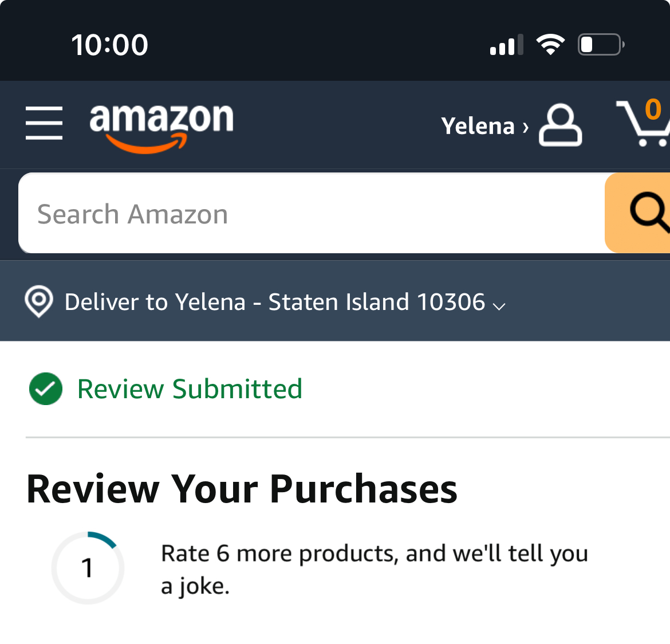Tap the battery indicator in status bar

[x=601, y=44]
